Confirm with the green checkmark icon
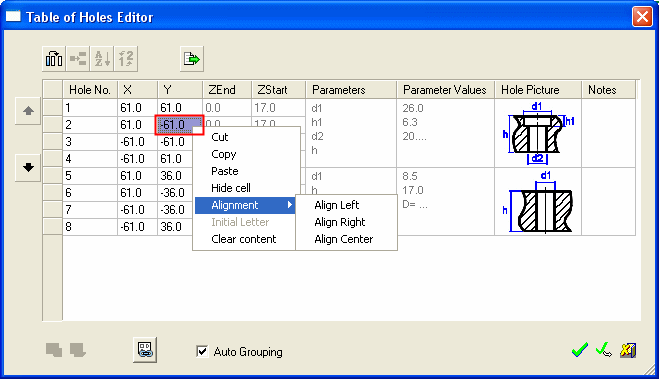The height and width of the screenshot is (379, 659). pos(580,350)
